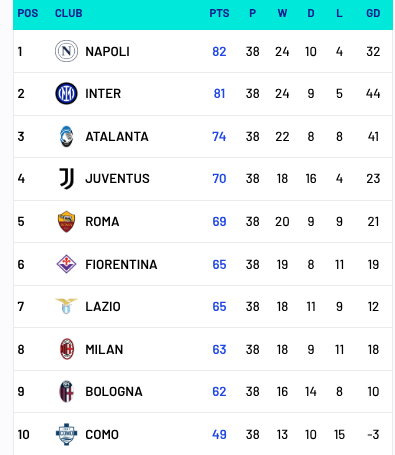Open the Roma club crest
The width and height of the screenshot is (395, 455).
click(66, 222)
